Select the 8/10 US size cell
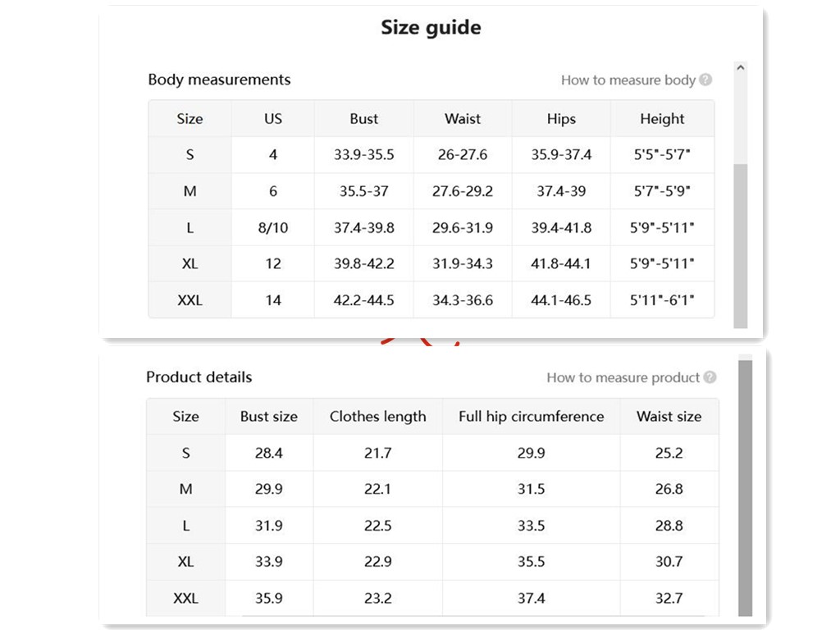The image size is (840, 630). pos(273,228)
